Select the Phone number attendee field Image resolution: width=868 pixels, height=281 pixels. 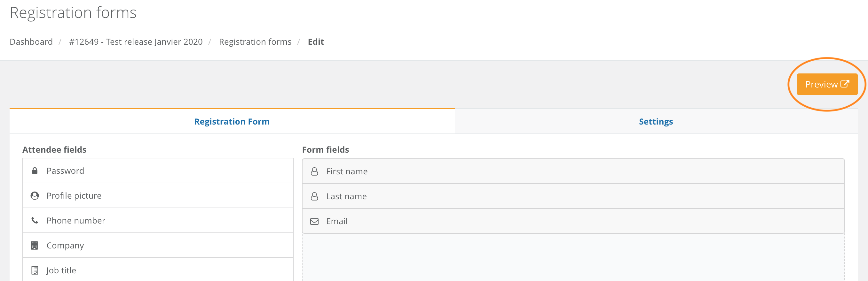(158, 220)
